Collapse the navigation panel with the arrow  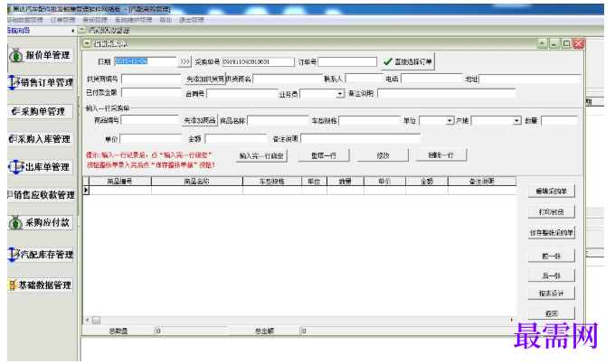click(x=73, y=31)
